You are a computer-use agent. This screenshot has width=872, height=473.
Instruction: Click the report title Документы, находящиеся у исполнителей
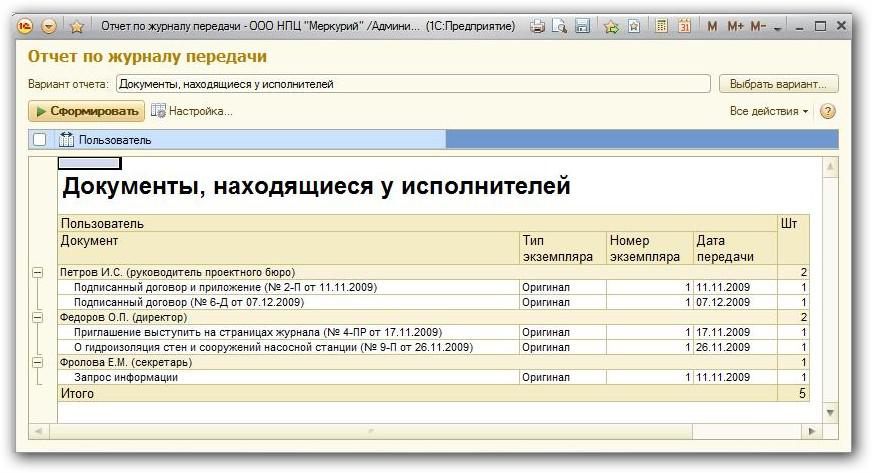click(x=316, y=186)
